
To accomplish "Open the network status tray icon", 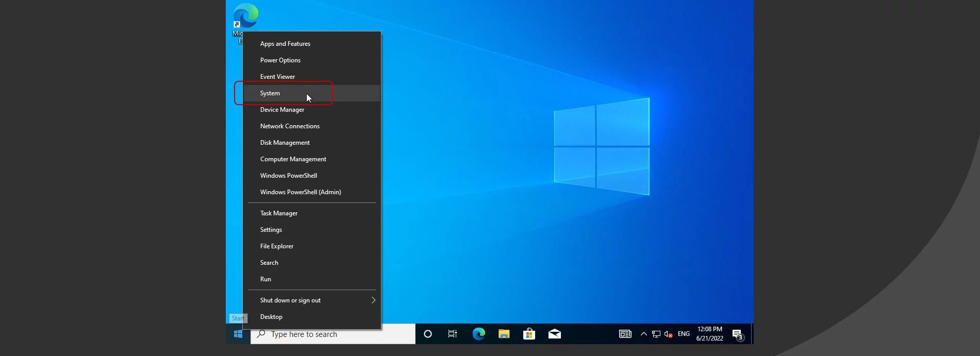I will pyautogui.click(x=656, y=334).
